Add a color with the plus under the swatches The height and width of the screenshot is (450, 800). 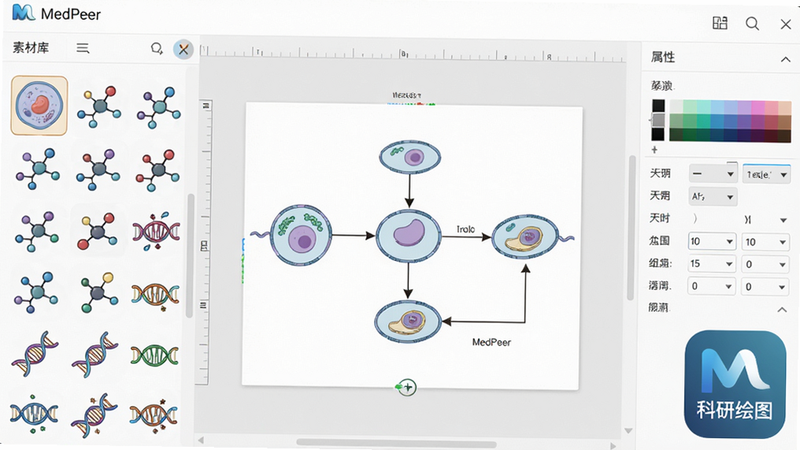655,150
